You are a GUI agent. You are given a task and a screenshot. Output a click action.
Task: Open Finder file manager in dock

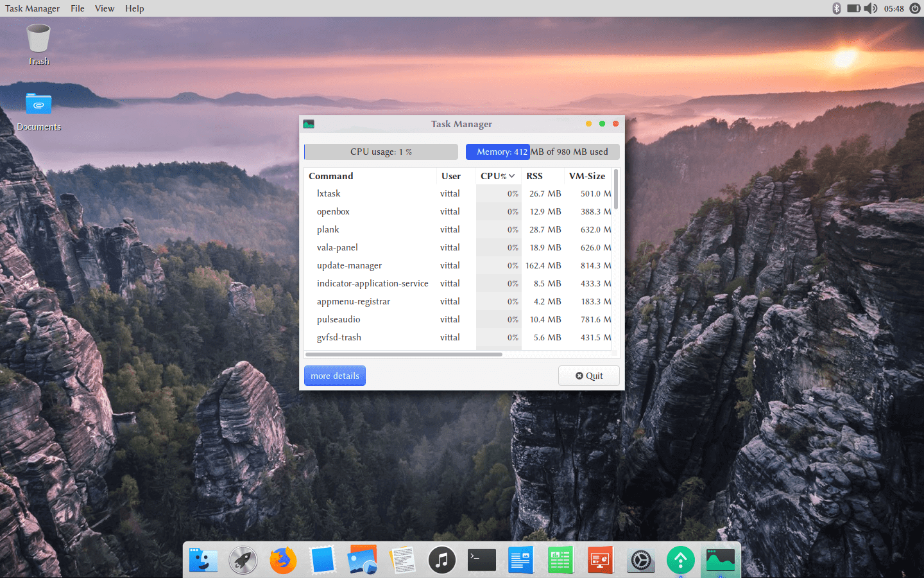point(203,560)
